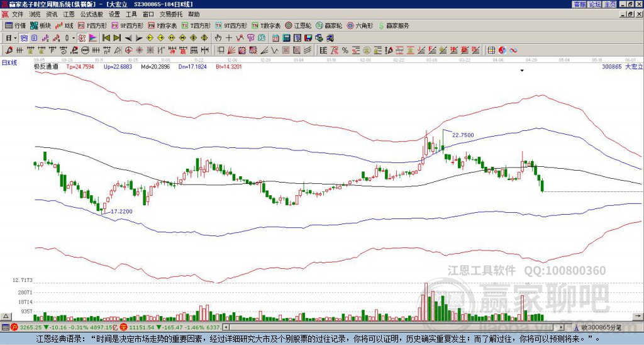The image size is (644, 345).
Task: Jump to first bar with skip-start icon
Action: (106, 38)
